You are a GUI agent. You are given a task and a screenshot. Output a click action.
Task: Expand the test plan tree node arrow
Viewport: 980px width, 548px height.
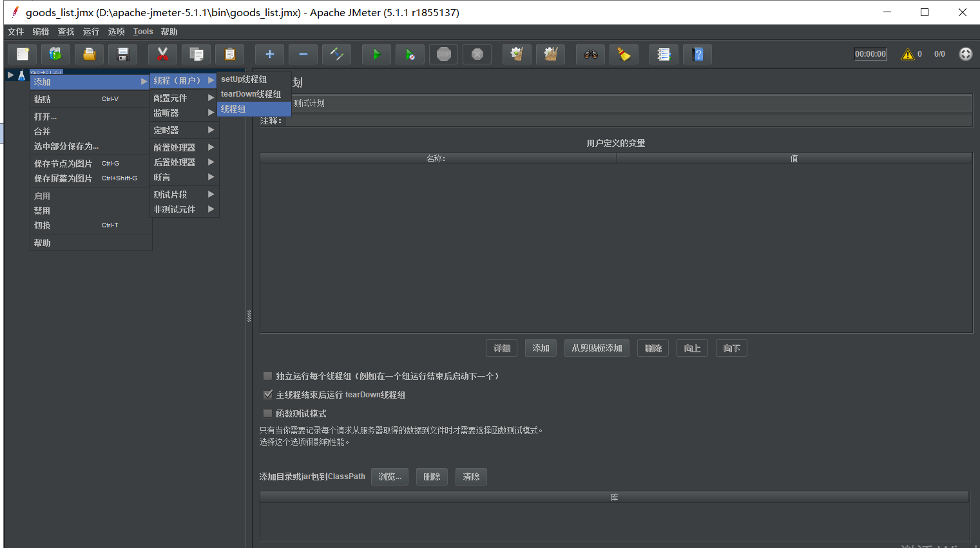(10, 75)
